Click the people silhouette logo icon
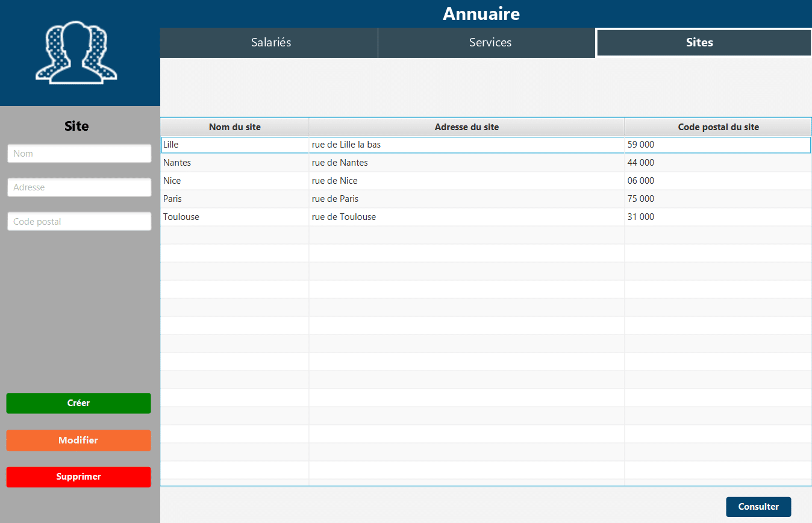Screen dimensions: 812x523 pyautogui.click(x=75, y=52)
